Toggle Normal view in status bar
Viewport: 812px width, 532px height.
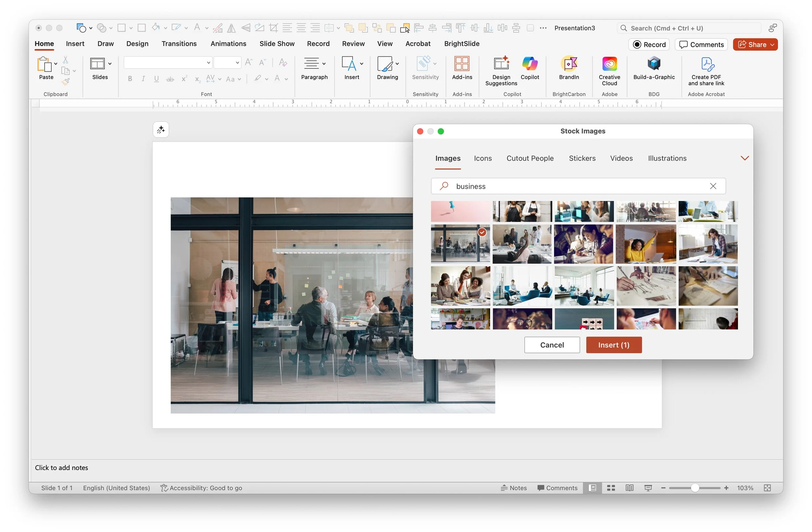coord(592,488)
